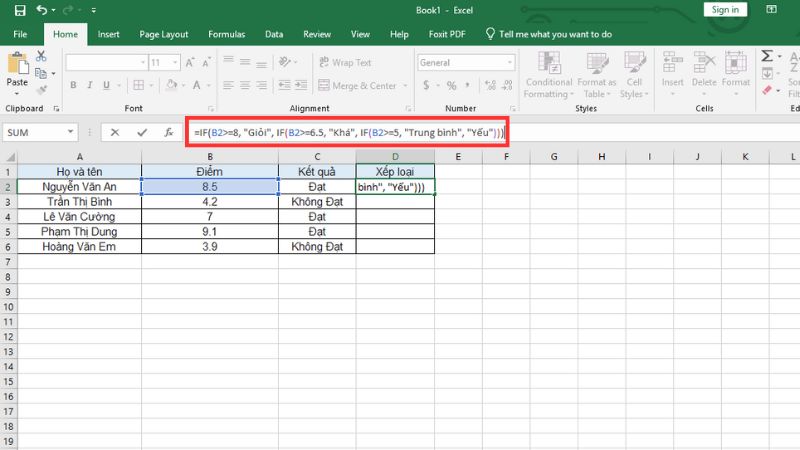The height and width of the screenshot is (450, 800).
Task: Toggle Italic formatting
Action: click(90, 87)
